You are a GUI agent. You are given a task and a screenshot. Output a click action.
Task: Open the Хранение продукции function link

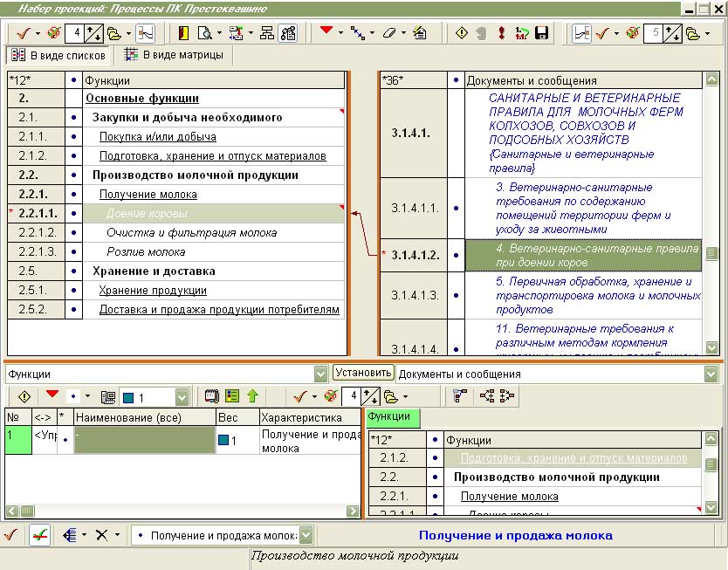coord(153,291)
